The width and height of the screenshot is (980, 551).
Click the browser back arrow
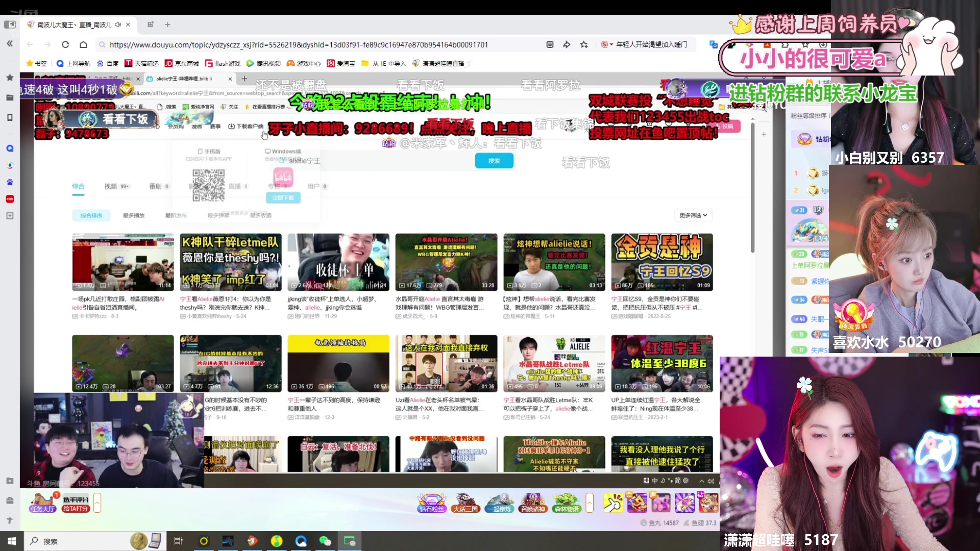pos(30,45)
